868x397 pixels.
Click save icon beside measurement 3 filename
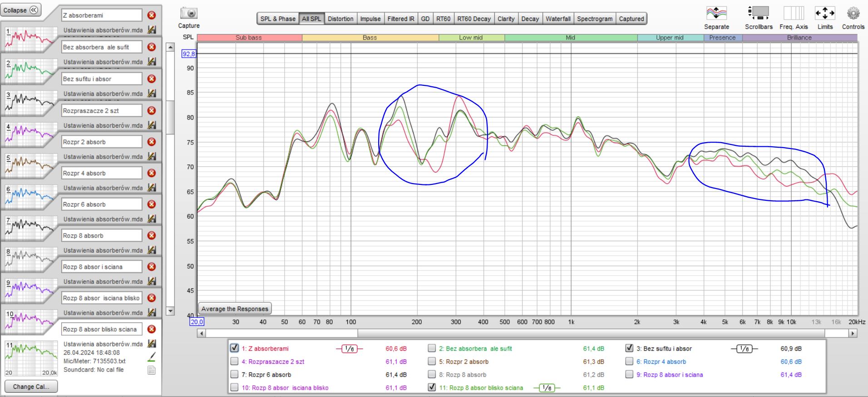click(x=152, y=94)
